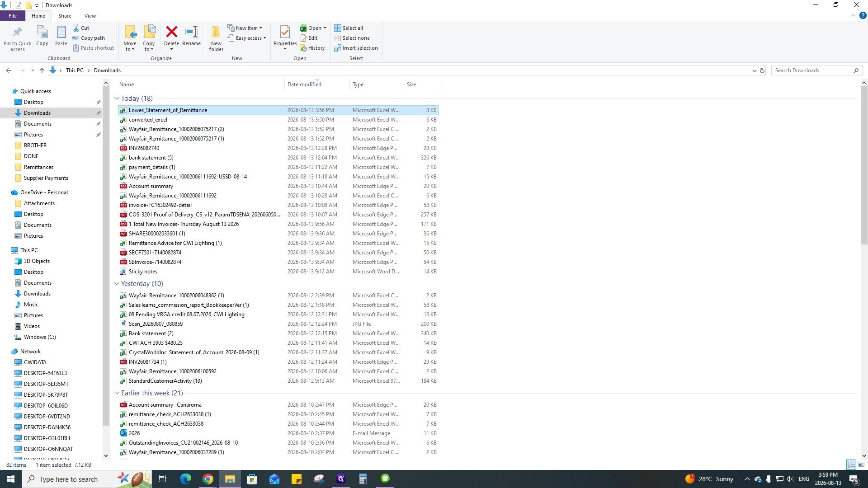The image size is (868, 488).
Task: Go back using the Back arrow
Action: point(9,70)
